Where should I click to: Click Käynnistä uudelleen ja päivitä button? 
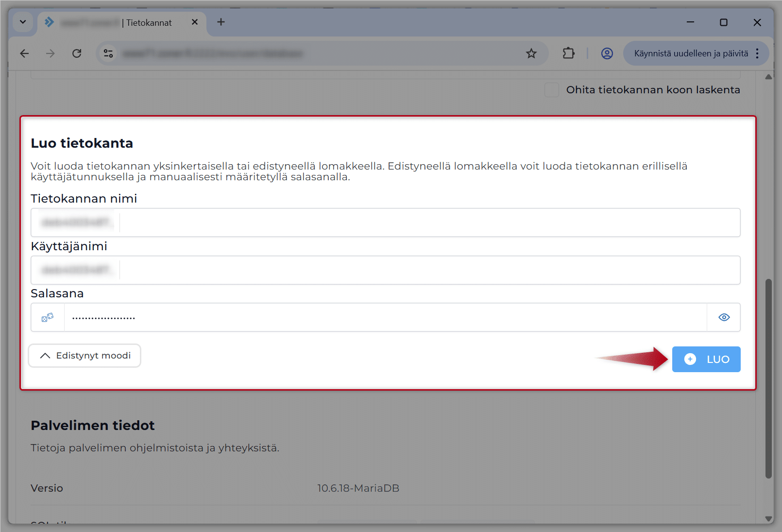[691, 53]
